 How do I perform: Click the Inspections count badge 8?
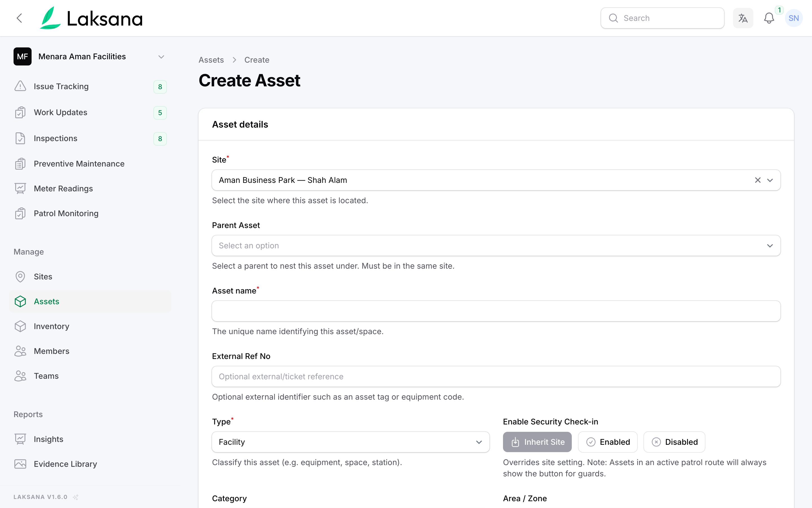160,139
